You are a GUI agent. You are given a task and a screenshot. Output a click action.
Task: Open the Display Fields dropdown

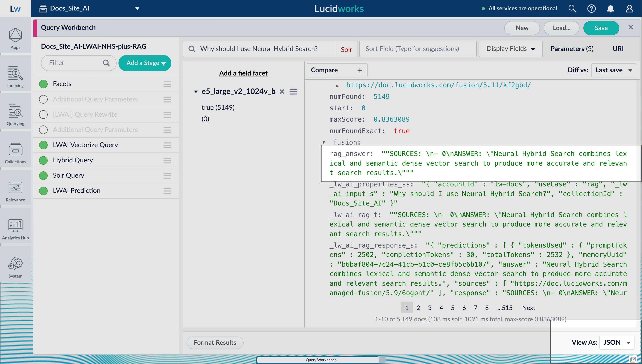tap(510, 49)
